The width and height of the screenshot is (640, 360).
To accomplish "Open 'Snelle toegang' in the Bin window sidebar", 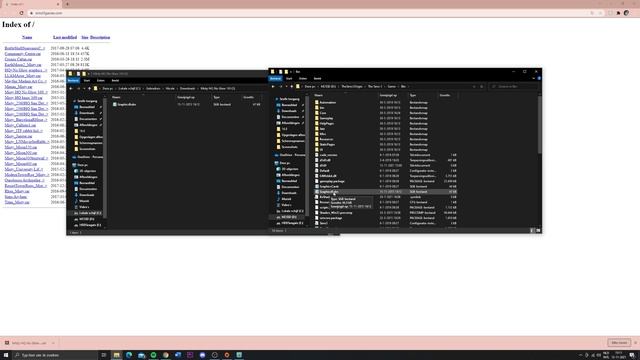I will (289, 99).
